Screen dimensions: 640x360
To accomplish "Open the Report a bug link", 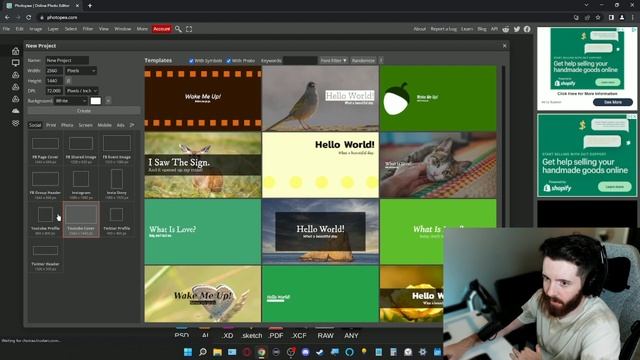I will (x=444, y=29).
